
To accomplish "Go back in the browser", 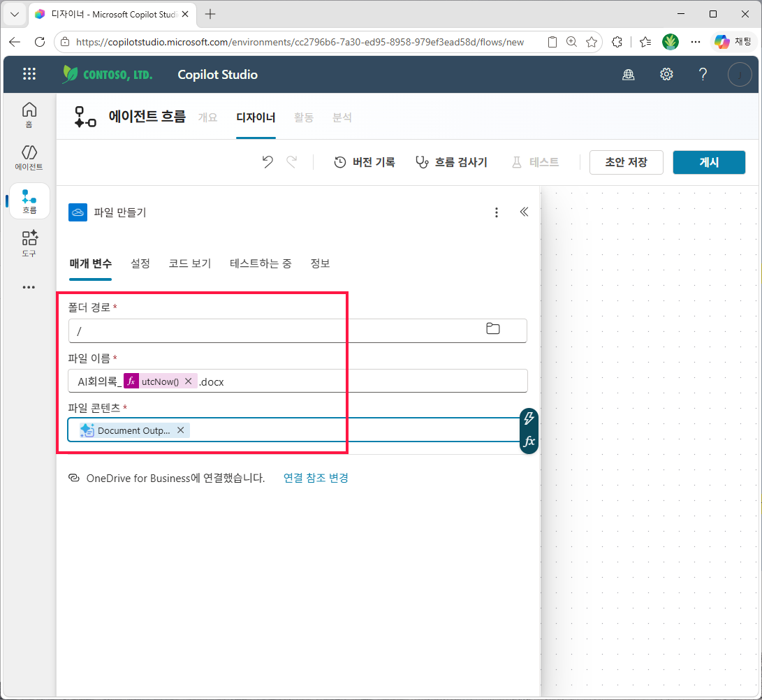I will tap(15, 42).
